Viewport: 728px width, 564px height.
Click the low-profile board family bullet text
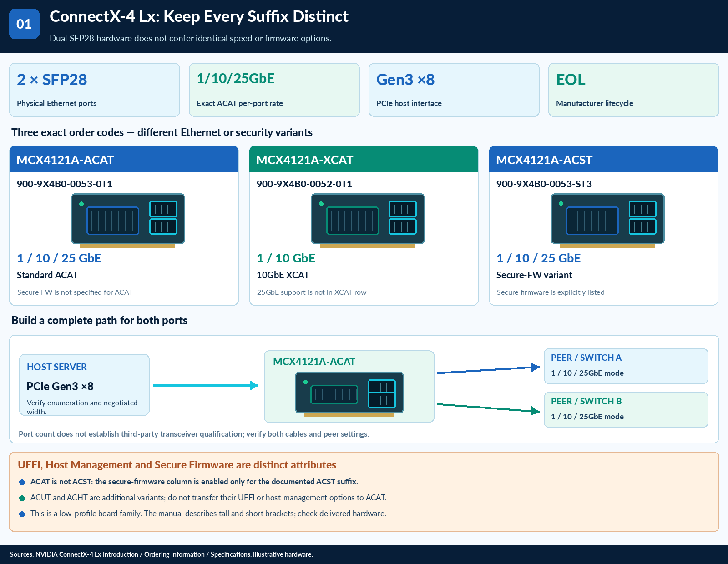coord(208,514)
